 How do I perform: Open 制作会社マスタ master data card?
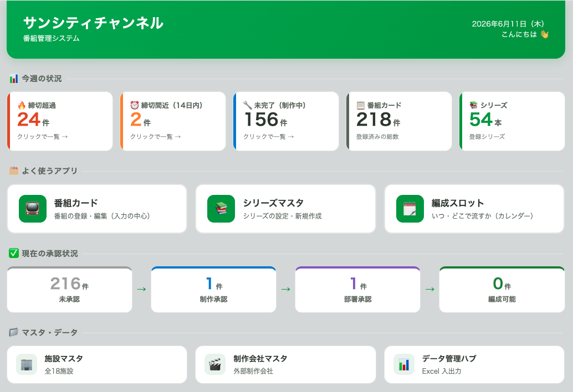285,365
